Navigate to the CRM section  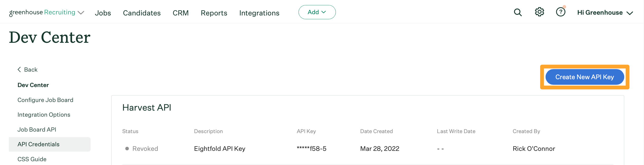coord(181,13)
